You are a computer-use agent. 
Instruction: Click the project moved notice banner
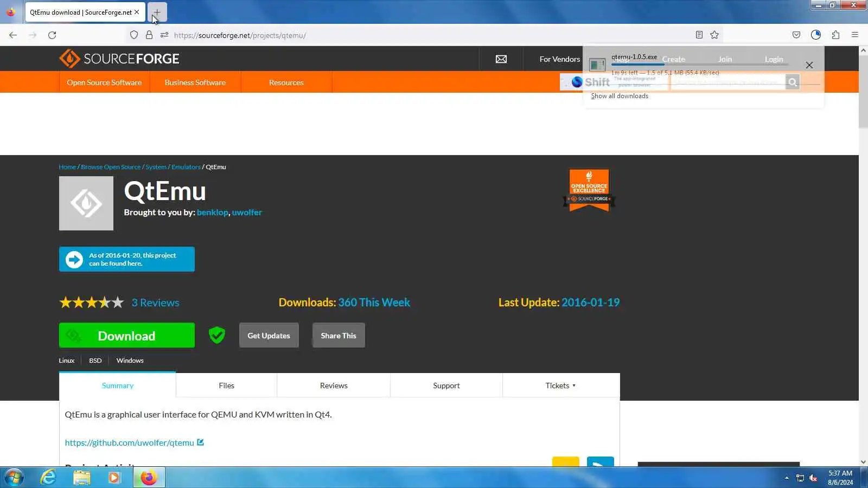127,259
